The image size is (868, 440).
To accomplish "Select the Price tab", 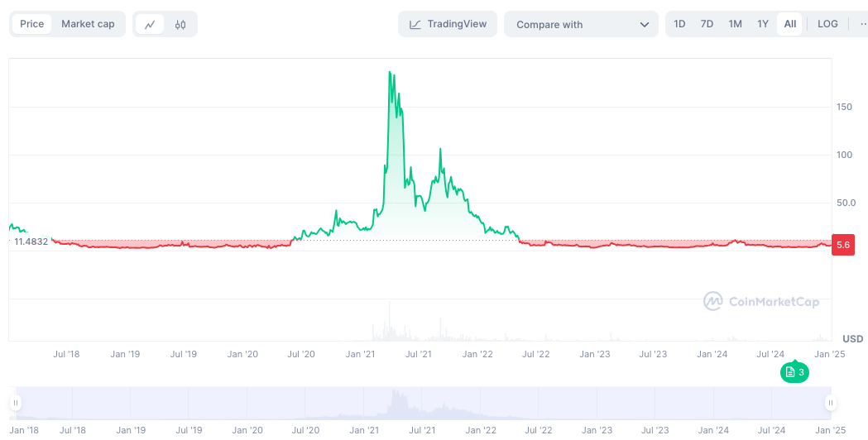I will (x=32, y=24).
